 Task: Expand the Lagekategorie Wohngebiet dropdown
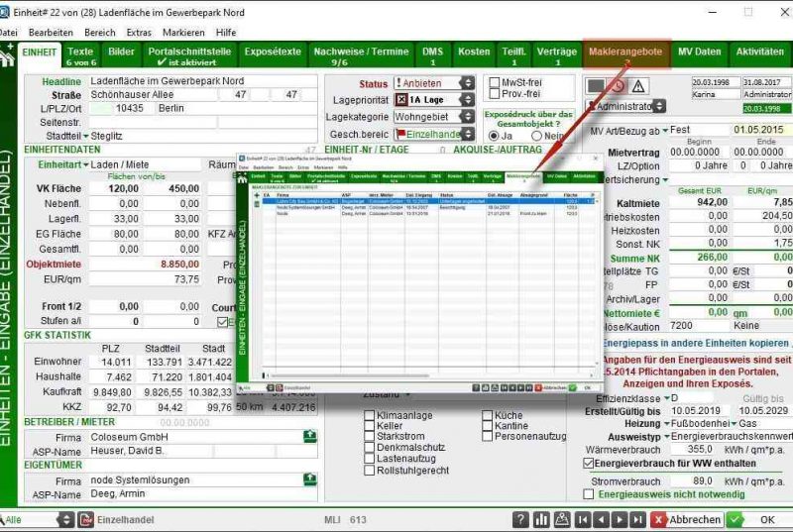click(467, 117)
